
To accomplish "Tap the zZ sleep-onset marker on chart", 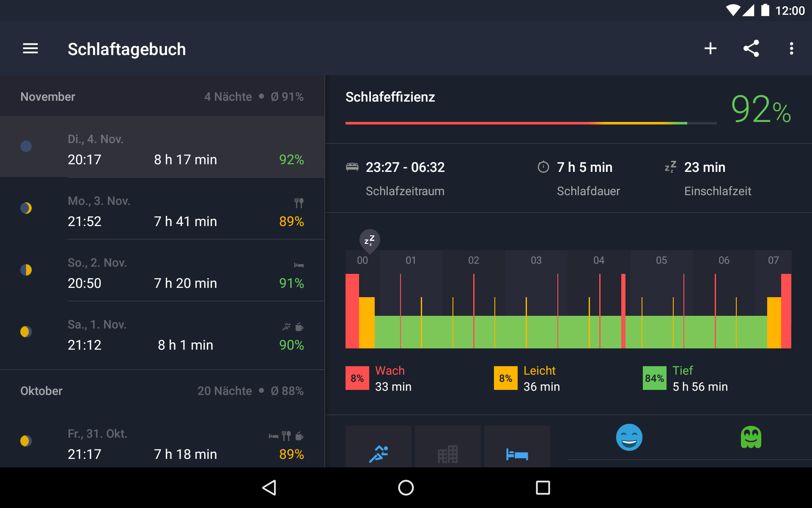I will pyautogui.click(x=370, y=241).
